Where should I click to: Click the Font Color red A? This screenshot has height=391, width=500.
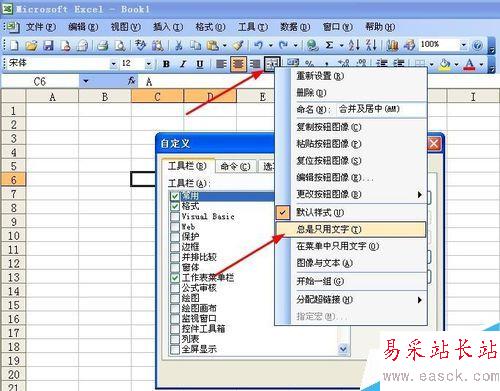pos(469,64)
